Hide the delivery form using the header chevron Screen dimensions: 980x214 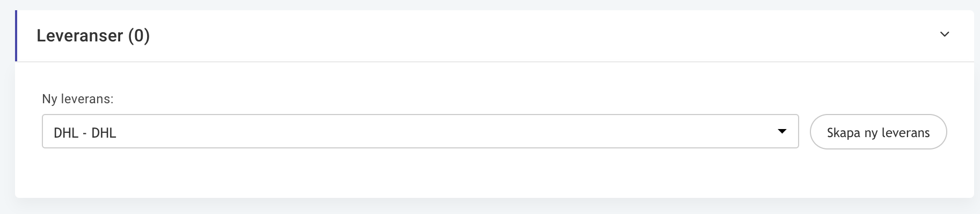click(x=945, y=34)
